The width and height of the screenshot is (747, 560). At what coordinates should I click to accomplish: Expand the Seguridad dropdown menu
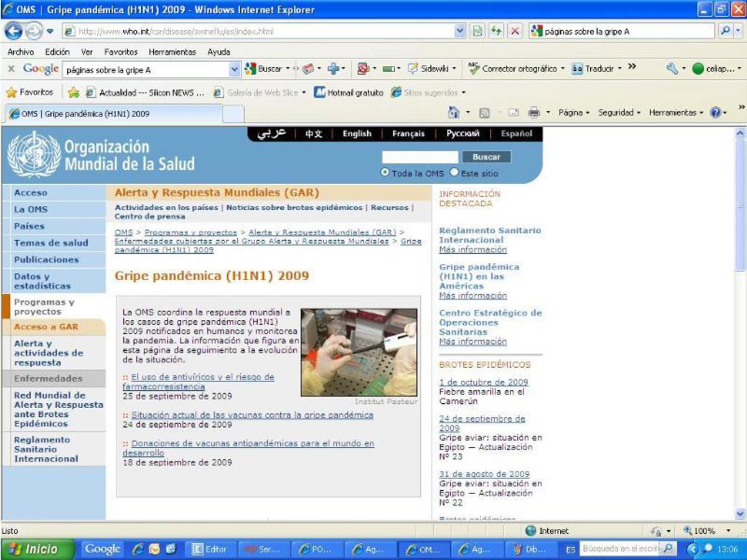[619, 113]
